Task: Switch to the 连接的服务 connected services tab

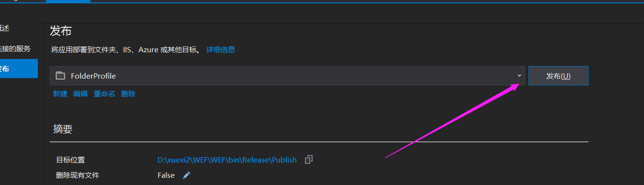Action: 15,48
